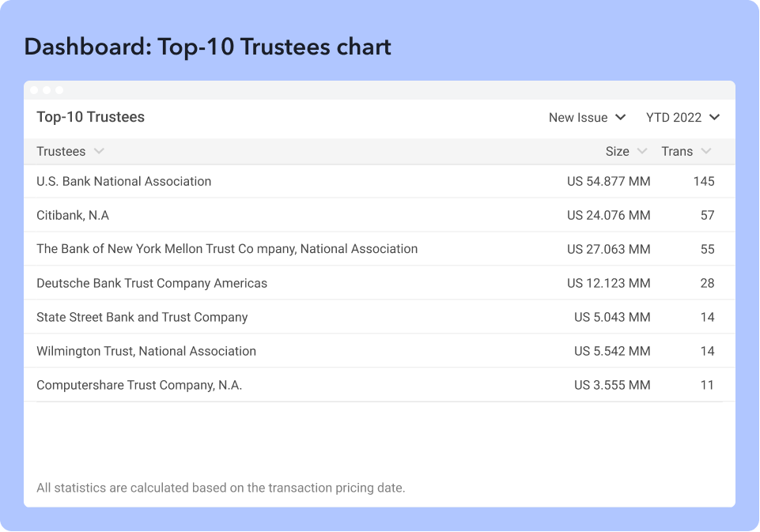
Task: Select Computershare Trust Company, N.A. row
Action: (x=139, y=385)
